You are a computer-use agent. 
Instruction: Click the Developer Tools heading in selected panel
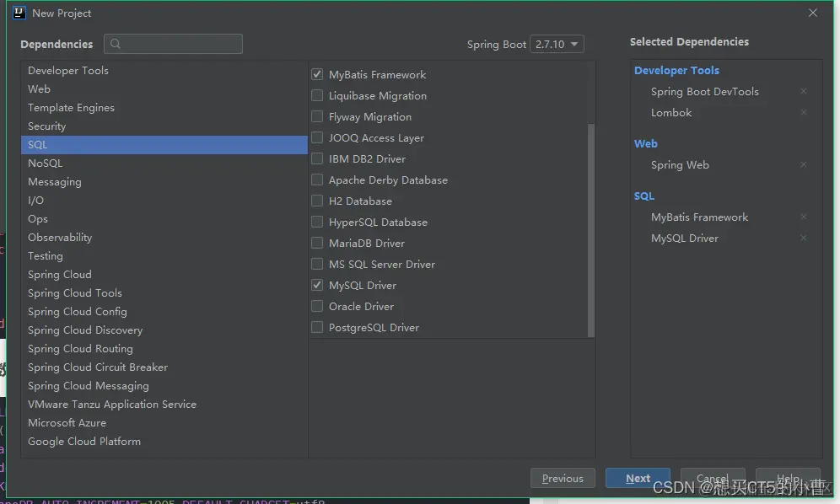(676, 70)
